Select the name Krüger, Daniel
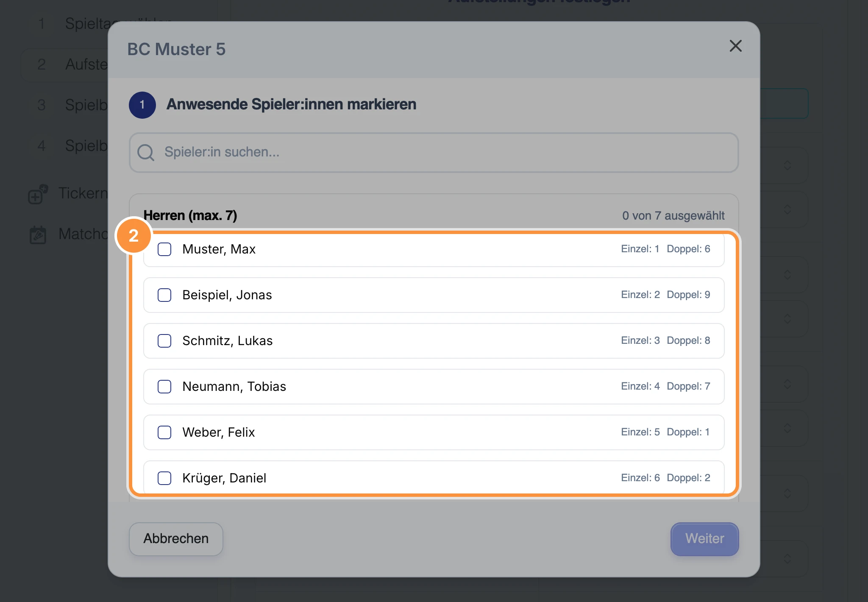Viewport: 868px width, 602px height. click(x=224, y=478)
